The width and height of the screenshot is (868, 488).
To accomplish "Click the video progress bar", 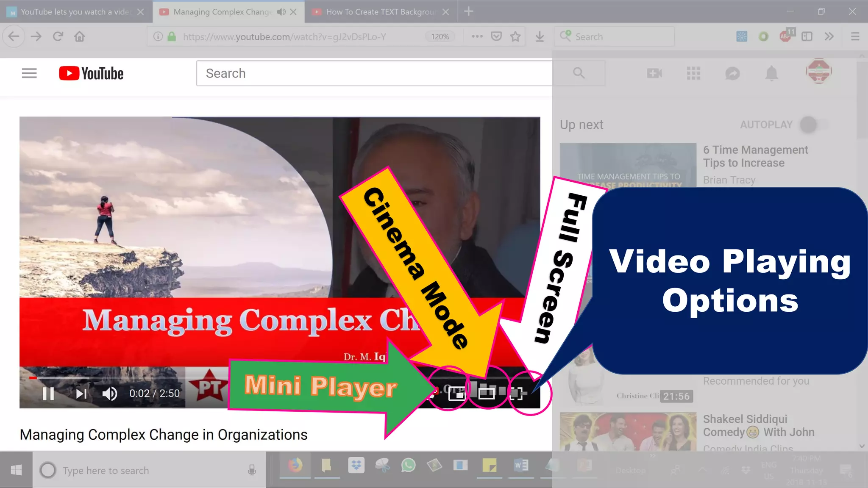I will [x=280, y=377].
